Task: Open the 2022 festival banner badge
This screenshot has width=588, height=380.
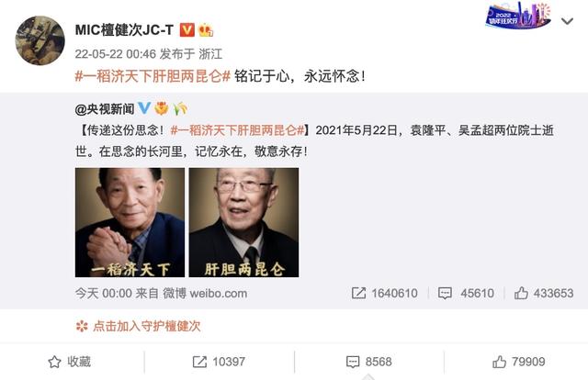Action: tap(518, 16)
